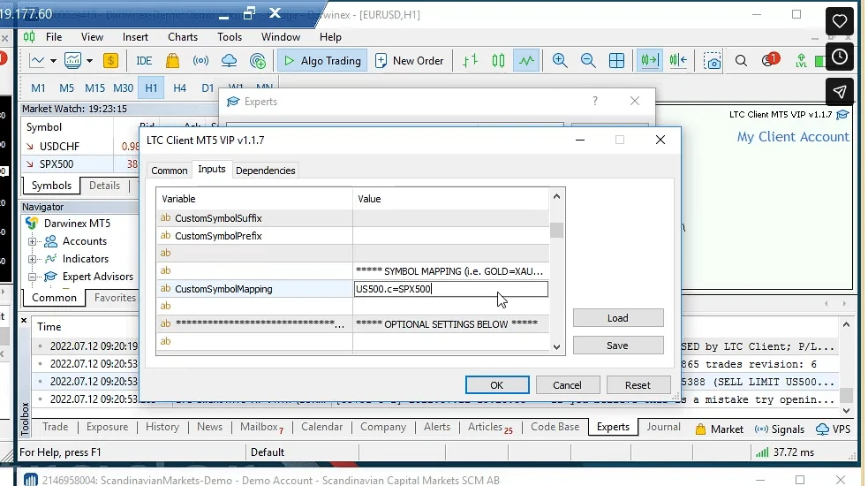
Task: Click the search magnifier icon
Action: pyautogui.click(x=741, y=60)
